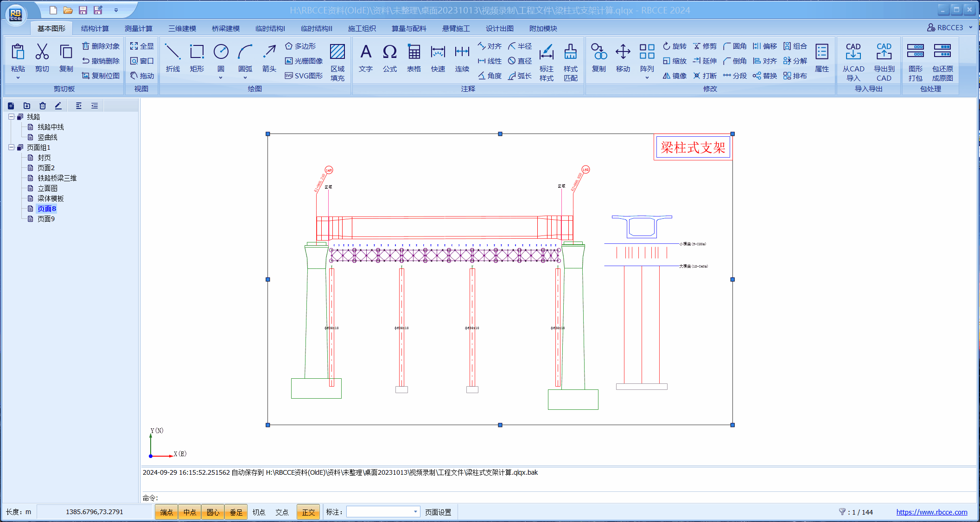Switch to the 结构计算 ribbon tab
The height and width of the screenshot is (522, 980).
coord(95,28)
